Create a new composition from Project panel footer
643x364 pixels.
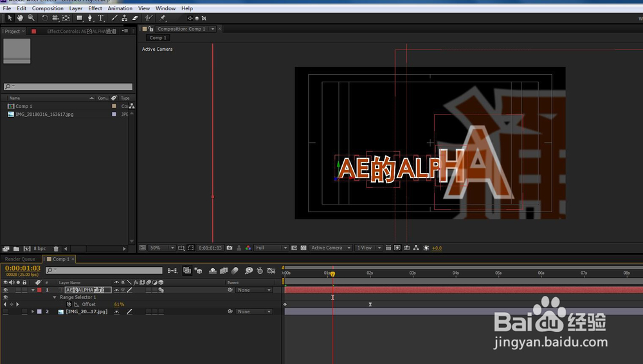coord(27,249)
